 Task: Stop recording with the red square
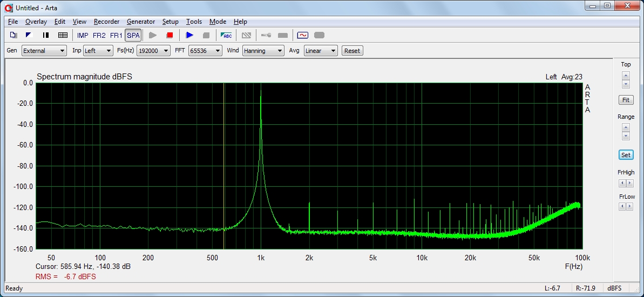pos(170,35)
